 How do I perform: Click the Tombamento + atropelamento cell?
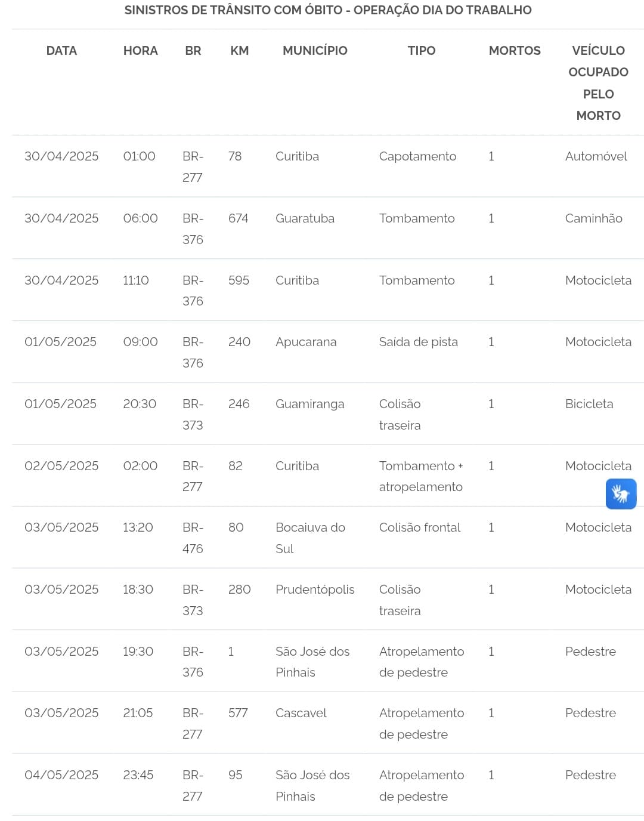point(421,476)
